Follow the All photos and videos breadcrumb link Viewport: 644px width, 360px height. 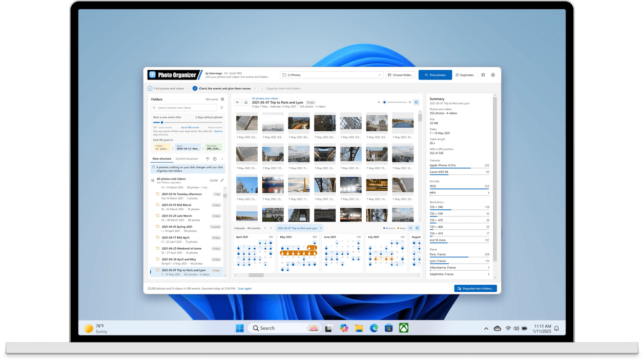[x=265, y=98]
